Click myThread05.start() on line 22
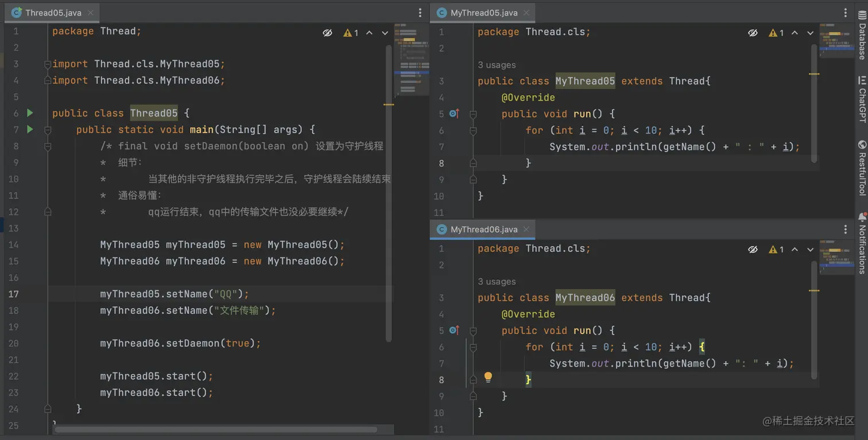 pyautogui.click(x=156, y=376)
